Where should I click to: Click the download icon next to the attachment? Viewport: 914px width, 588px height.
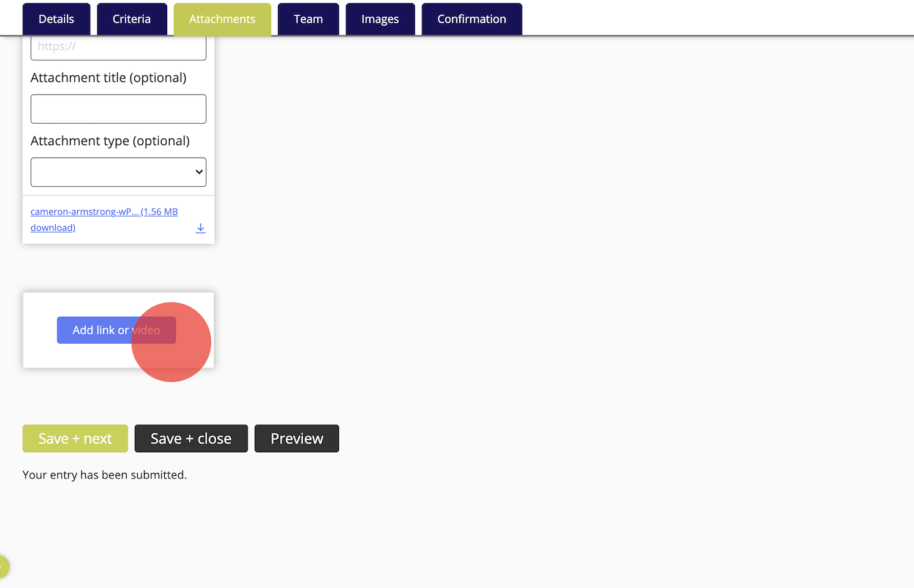pos(200,227)
